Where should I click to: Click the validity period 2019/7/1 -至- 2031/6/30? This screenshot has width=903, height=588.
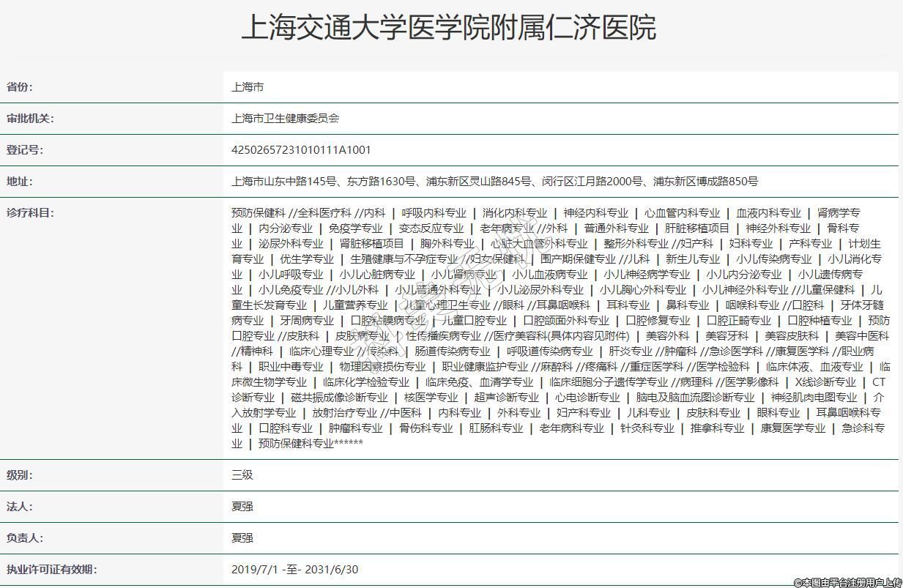pos(294,570)
